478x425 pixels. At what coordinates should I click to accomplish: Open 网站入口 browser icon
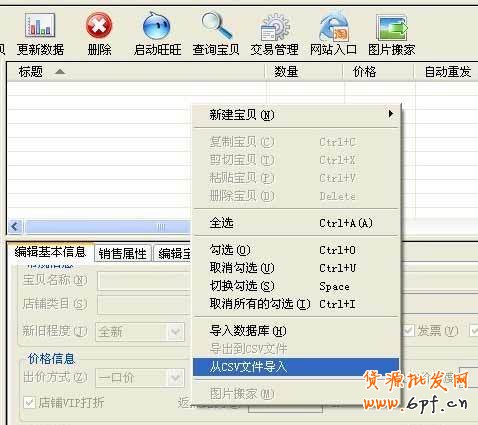click(333, 26)
